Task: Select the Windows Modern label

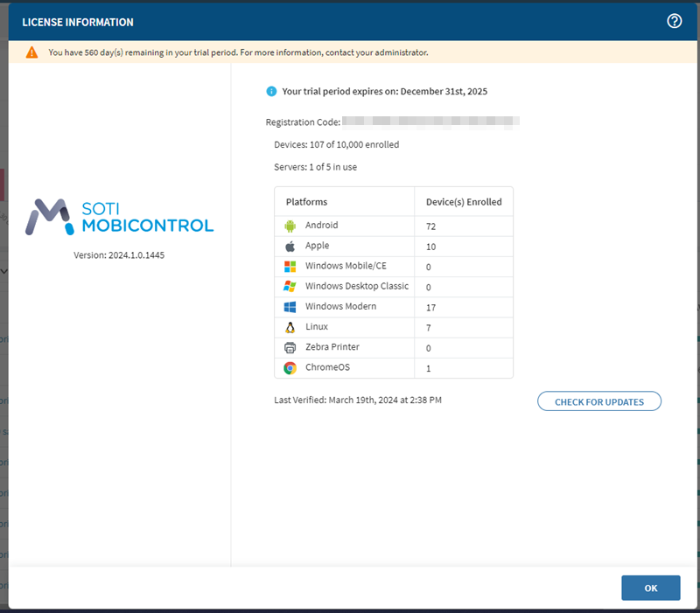Action: tap(340, 306)
